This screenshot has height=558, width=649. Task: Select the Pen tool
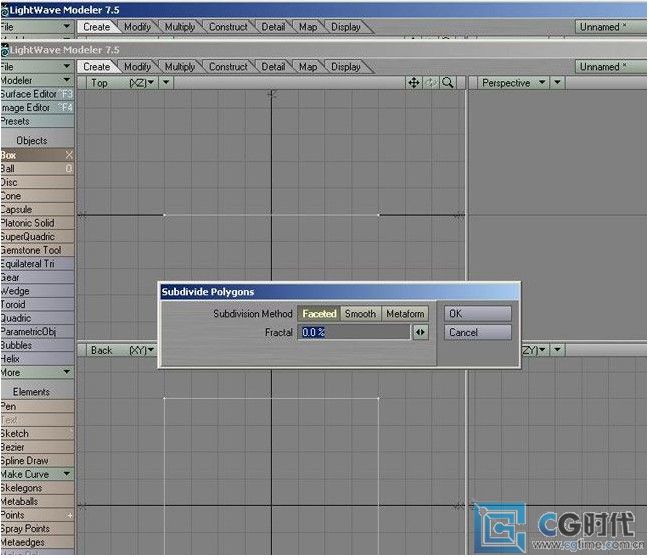point(37,406)
